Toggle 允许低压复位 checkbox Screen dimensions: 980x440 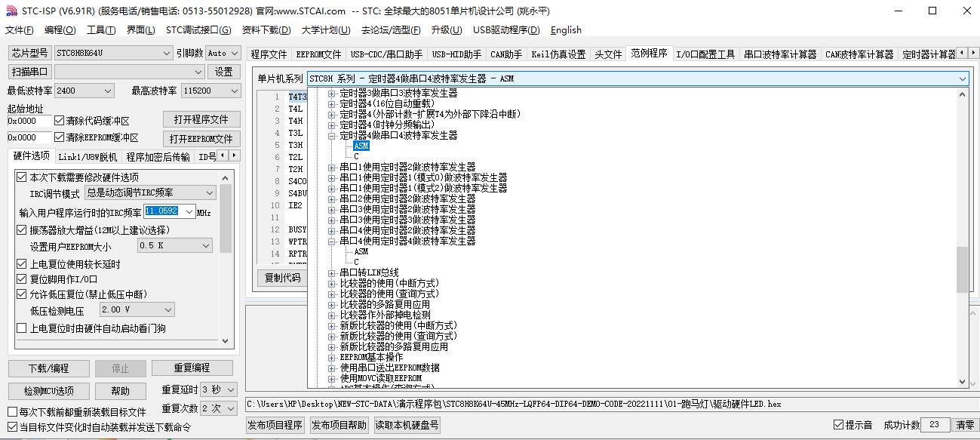click(21, 294)
